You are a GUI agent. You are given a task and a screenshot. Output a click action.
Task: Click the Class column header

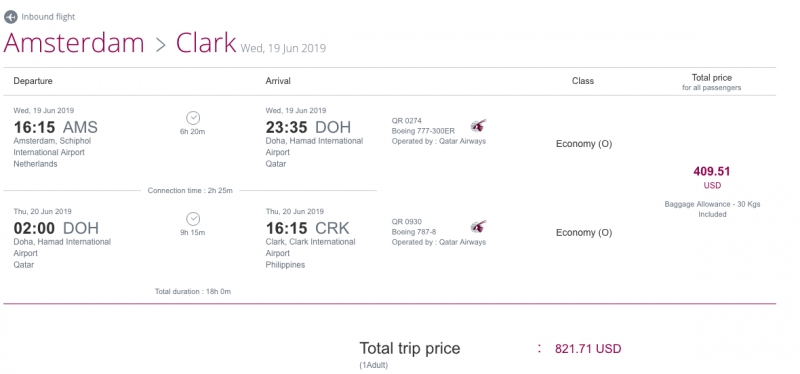click(x=583, y=81)
